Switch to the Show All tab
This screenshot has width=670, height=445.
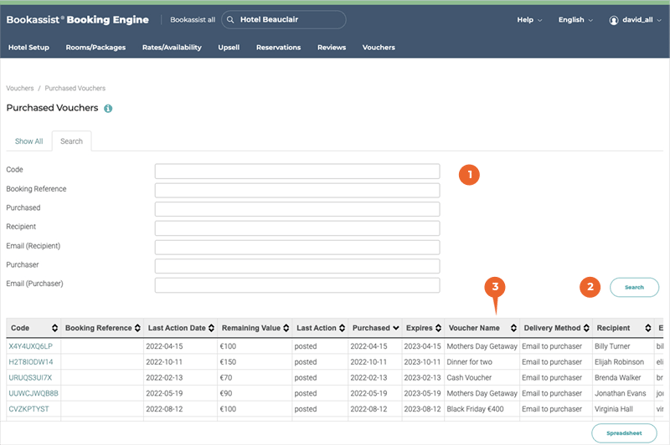(29, 141)
